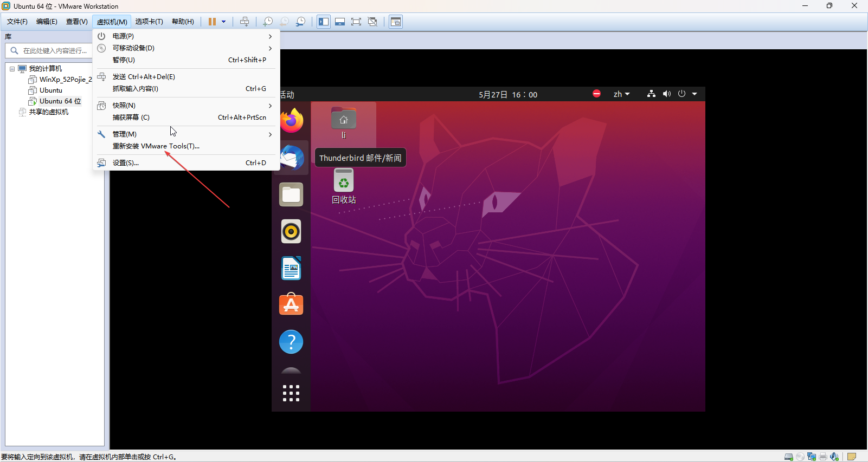
Task: Open the 帮助(H) menu
Action: [x=183, y=22]
